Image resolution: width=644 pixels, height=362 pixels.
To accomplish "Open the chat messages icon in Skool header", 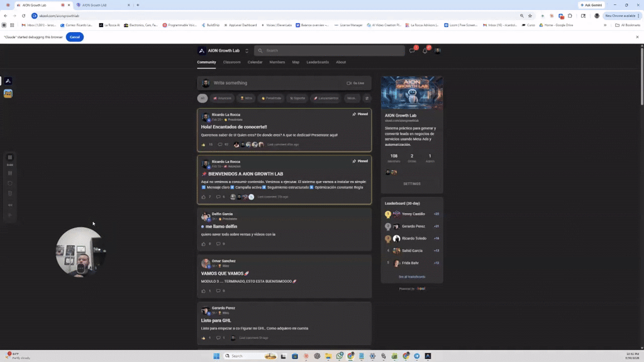I will (x=412, y=50).
